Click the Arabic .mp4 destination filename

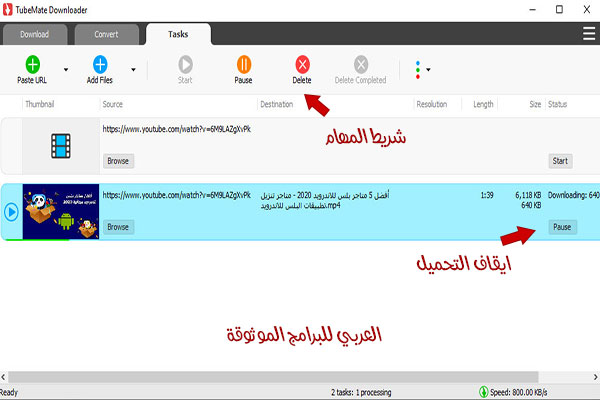324,200
